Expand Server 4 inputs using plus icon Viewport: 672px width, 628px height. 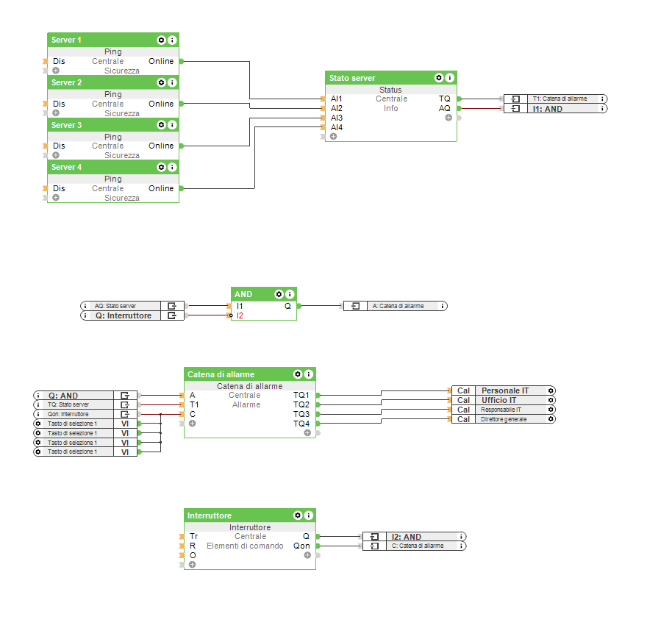pyautogui.click(x=55, y=198)
